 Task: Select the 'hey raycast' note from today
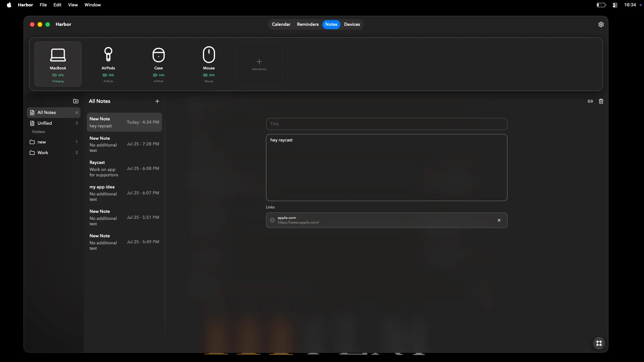point(124,122)
